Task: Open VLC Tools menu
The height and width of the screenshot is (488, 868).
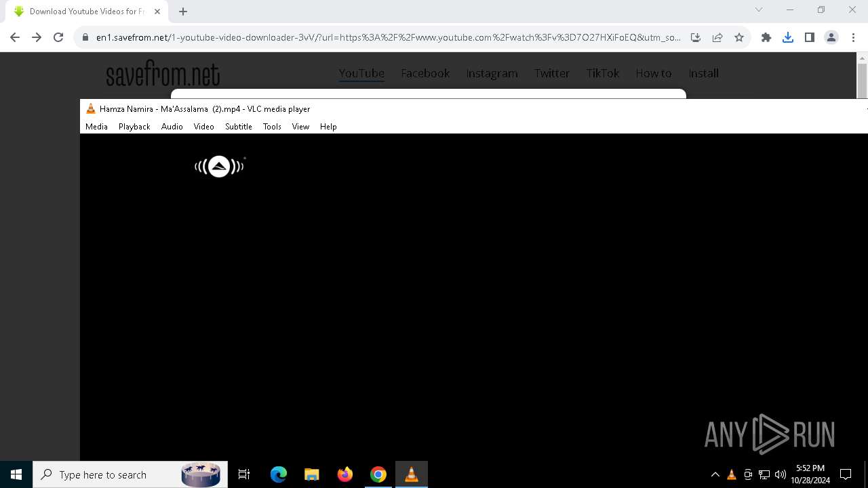Action: 272,127
